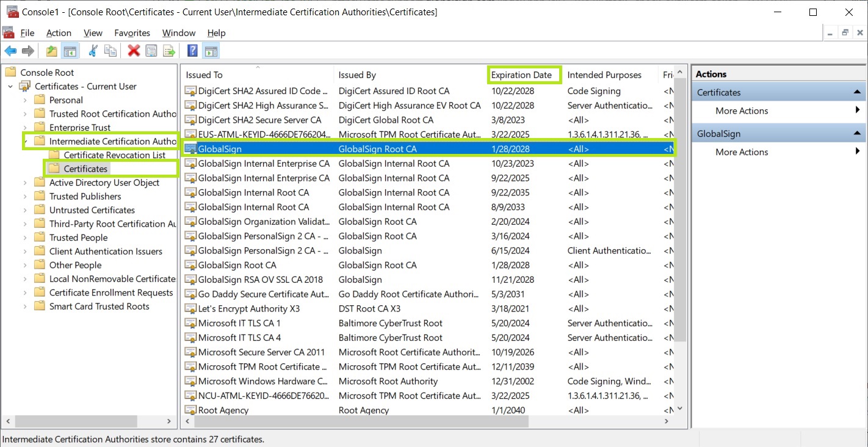Screen dimensions: 868x447
Task: Collapse the Intermediate Certification Authorities node
Action: point(25,142)
